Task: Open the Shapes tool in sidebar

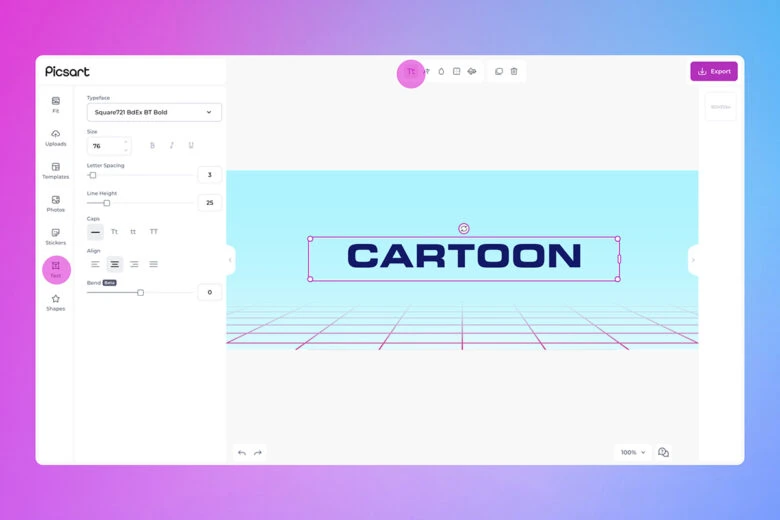Action: 55,302
